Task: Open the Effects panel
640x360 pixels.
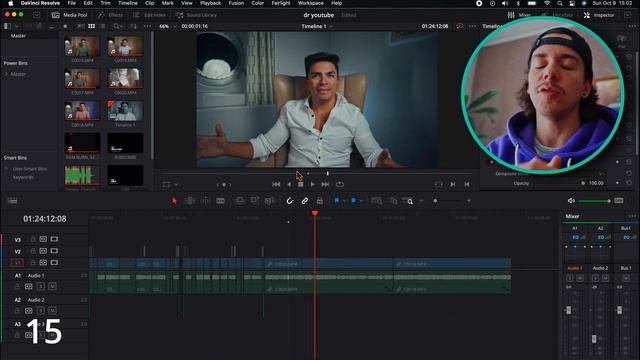Action: pos(110,15)
